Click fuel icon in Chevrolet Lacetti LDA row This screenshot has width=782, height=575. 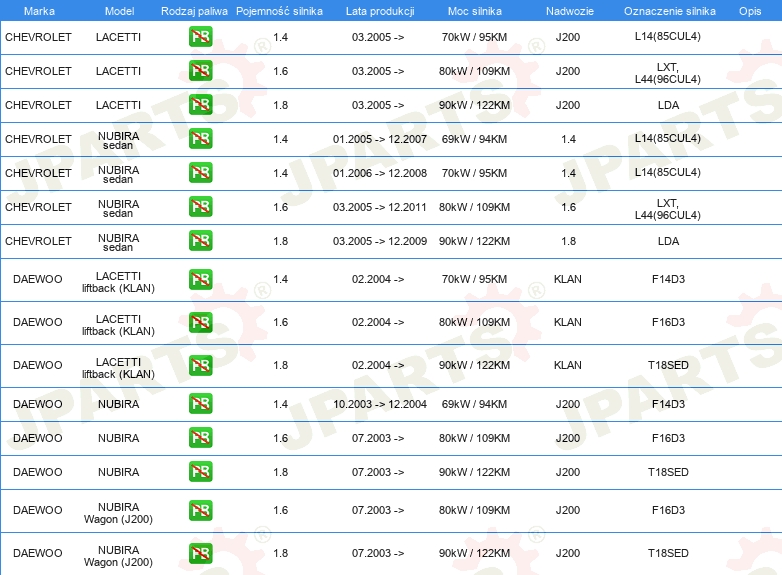point(200,105)
